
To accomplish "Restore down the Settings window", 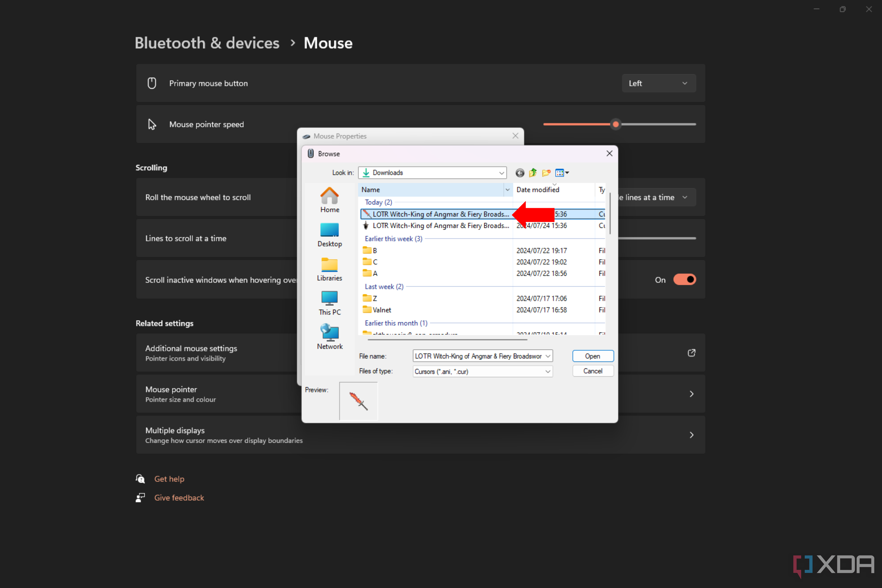I will click(x=843, y=9).
